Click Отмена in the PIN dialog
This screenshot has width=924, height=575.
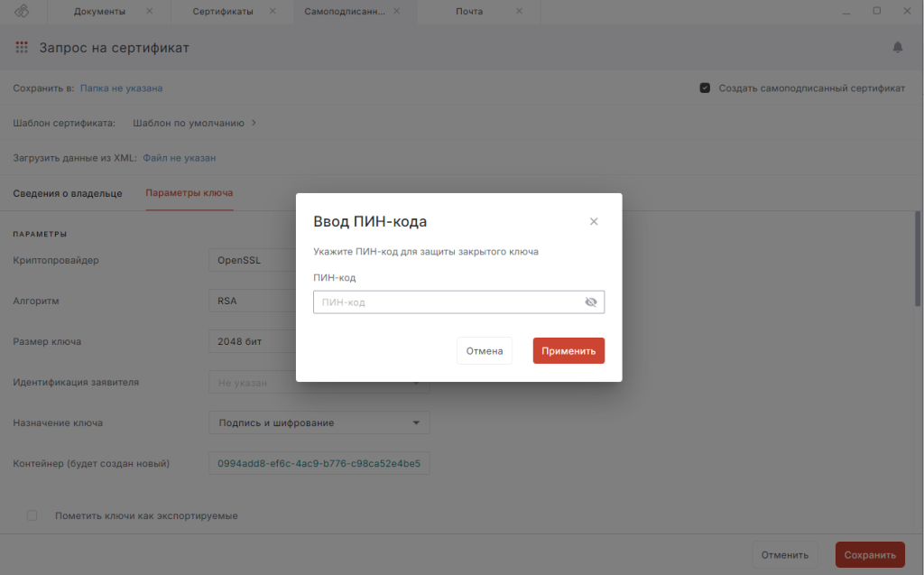point(485,350)
